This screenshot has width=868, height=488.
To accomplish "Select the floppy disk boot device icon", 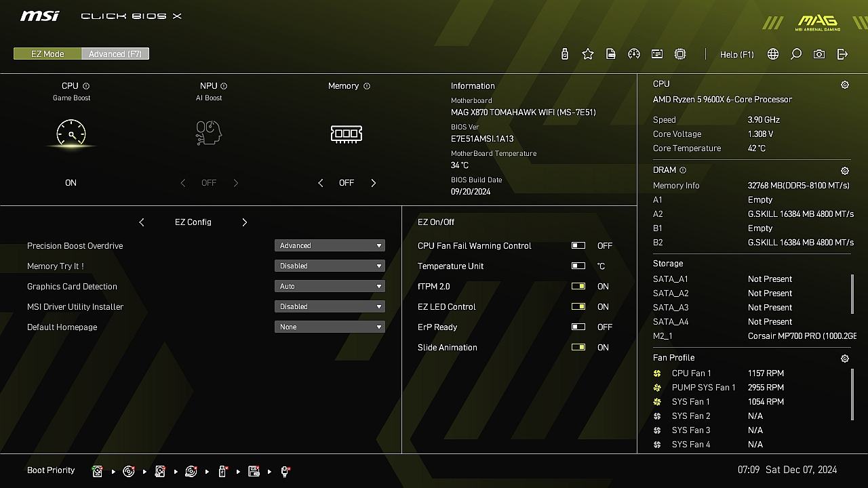I will tap(254, 471).
